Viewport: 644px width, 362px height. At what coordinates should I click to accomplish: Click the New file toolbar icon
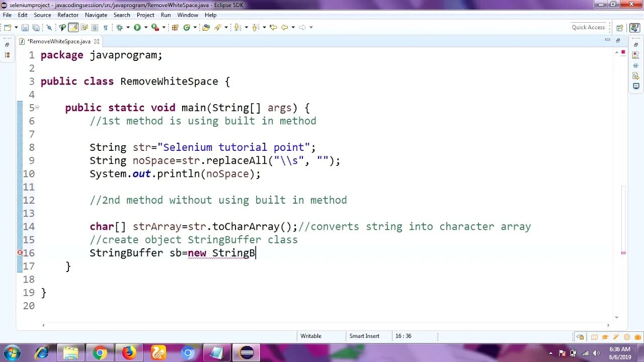coord(8,27)
